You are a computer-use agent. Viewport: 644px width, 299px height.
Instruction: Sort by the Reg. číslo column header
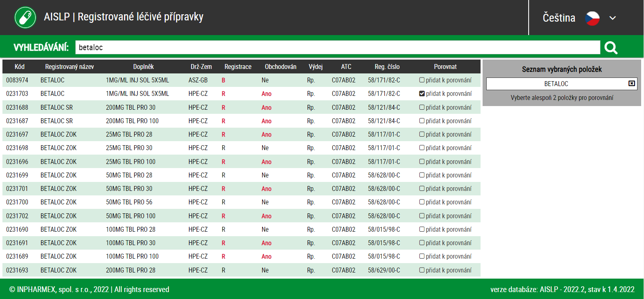tap(387, 66)
